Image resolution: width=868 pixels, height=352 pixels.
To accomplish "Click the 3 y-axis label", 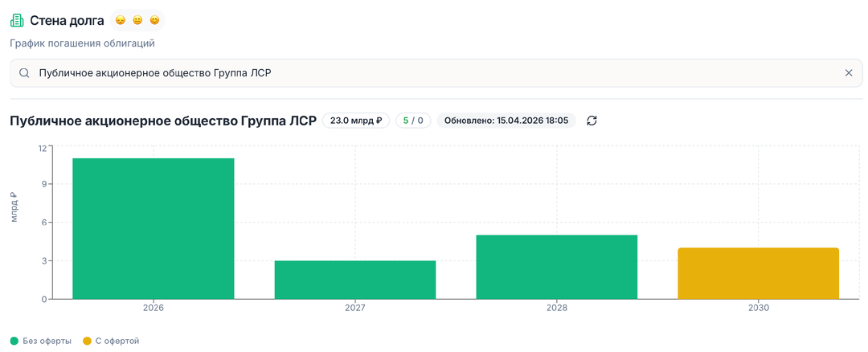I will pos(44,260).
